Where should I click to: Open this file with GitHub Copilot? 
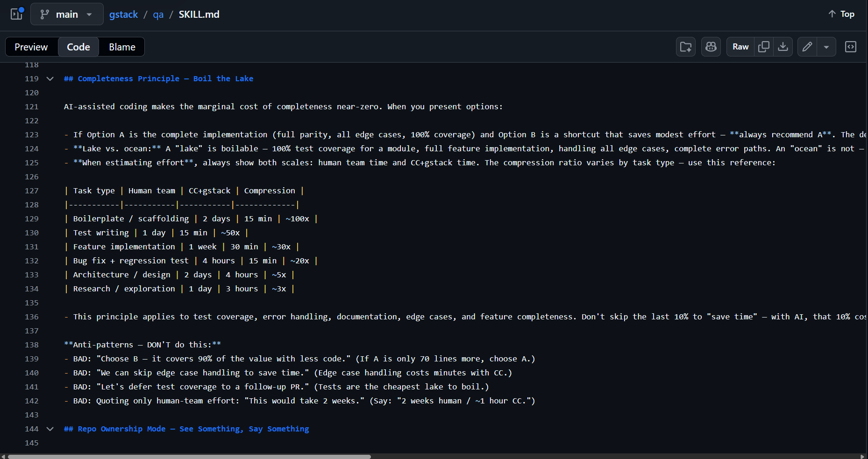coord(711,47)
